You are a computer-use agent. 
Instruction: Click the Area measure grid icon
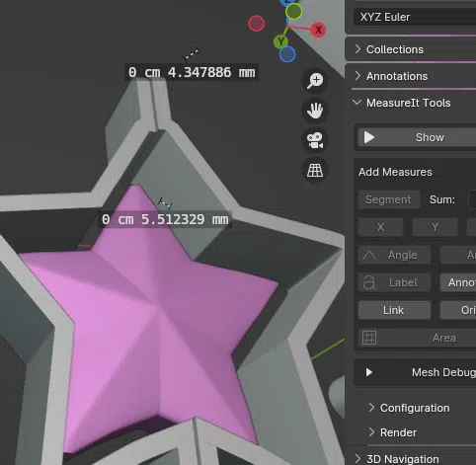pos(369,338)
